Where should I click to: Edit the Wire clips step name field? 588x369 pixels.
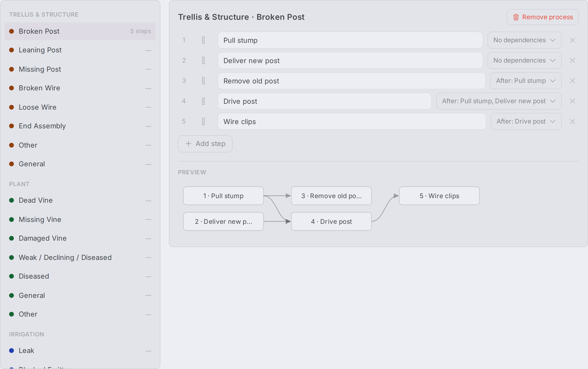352,121
